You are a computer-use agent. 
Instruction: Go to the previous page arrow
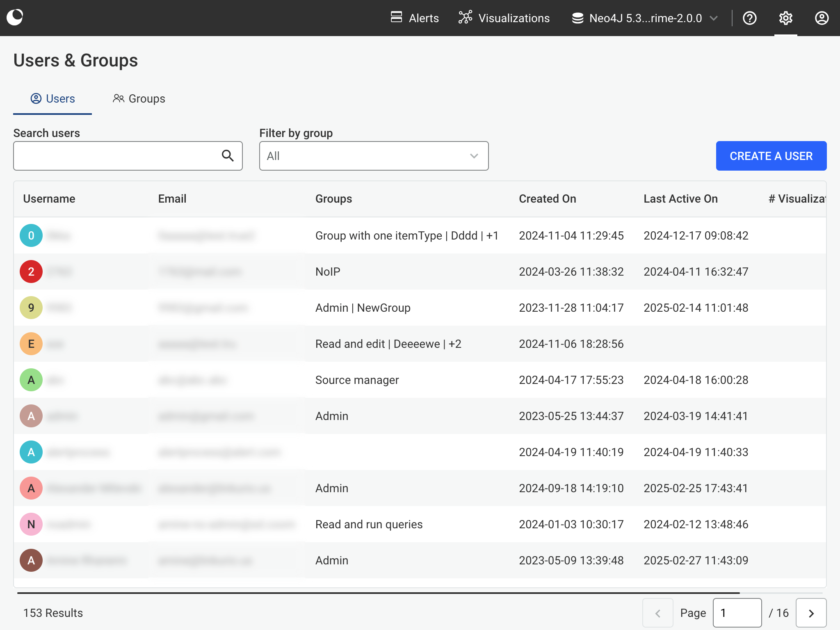coord(658,613)
